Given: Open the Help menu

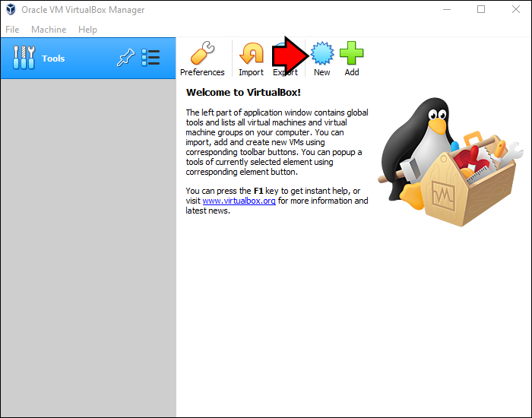Looking at the screenshot, I should [87, 30].
